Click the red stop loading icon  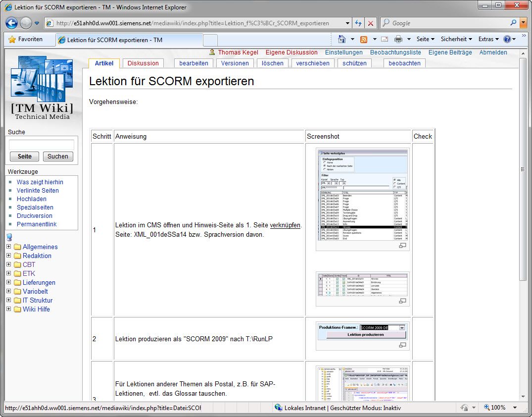click(371, 23)
